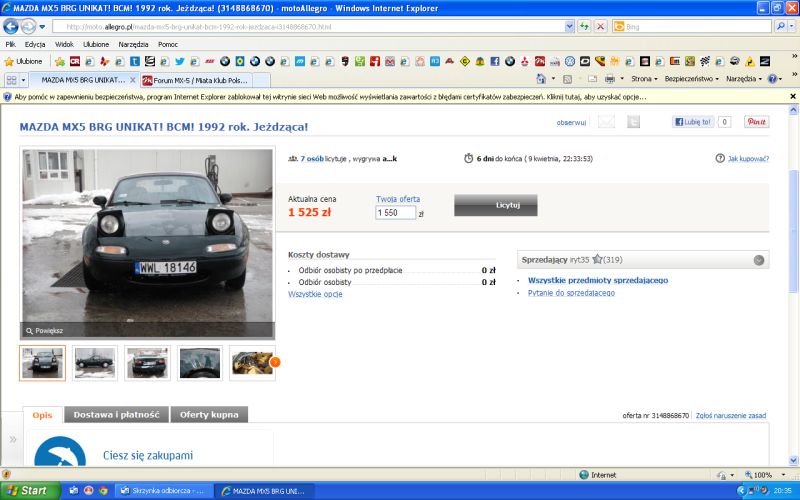Screen dimensions: 800x500
Task: Open Wszystkie przedmioty sprzedającego link
Action: click(x=598, y=280)
